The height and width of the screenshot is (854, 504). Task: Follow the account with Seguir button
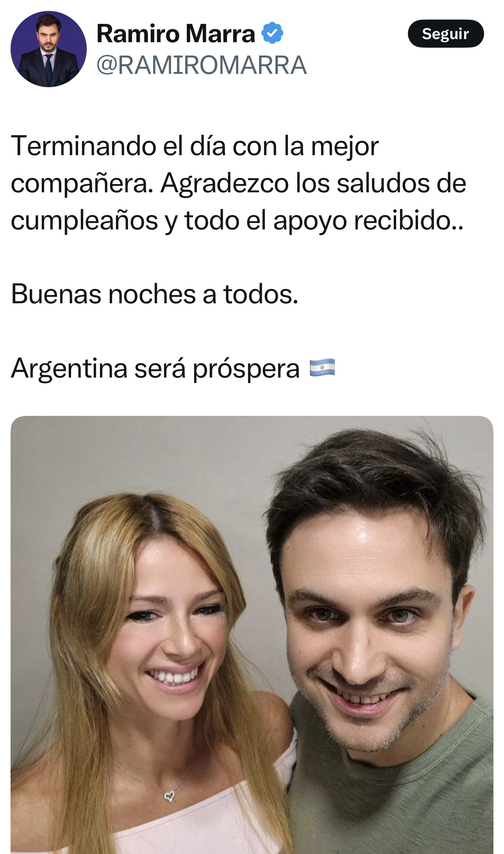(x=445, y=34)
